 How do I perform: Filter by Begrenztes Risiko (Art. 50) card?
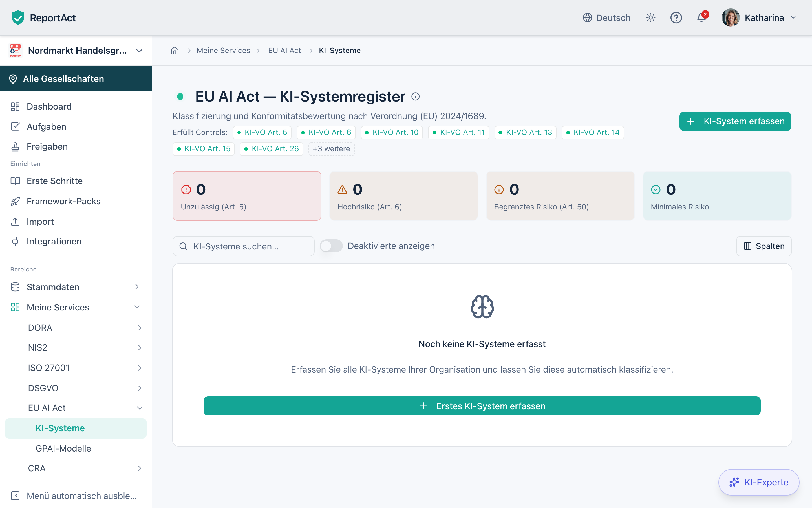(x=560, y=196)
